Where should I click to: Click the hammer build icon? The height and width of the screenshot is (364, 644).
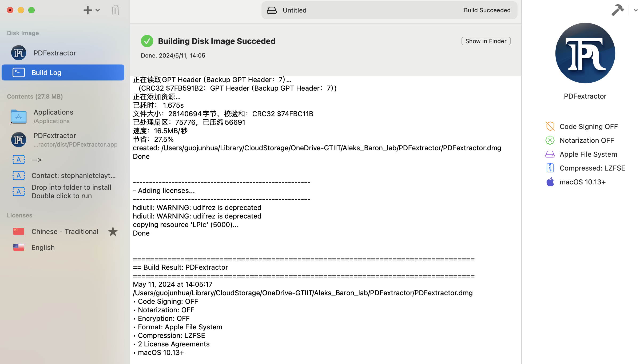[x=617, y=10]
